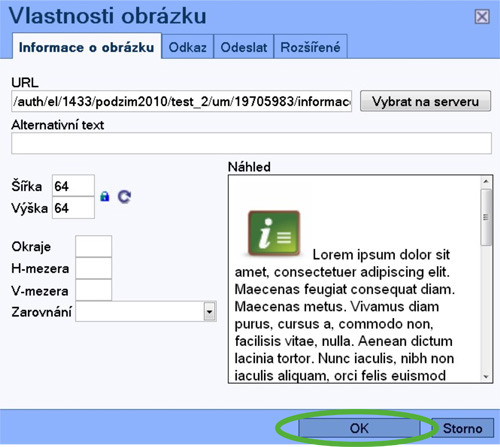Select the Rozšířené tab
Viewport: 500px width, 447px height.
310,47
